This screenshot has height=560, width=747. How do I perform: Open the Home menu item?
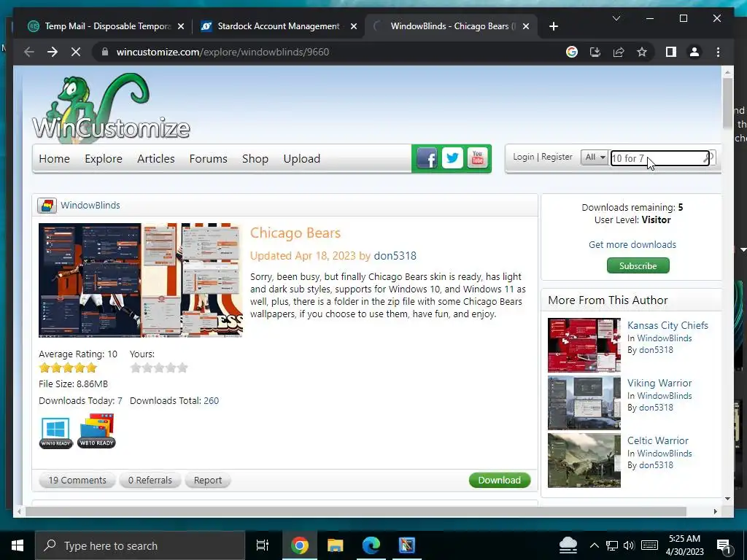coord(54,158)
